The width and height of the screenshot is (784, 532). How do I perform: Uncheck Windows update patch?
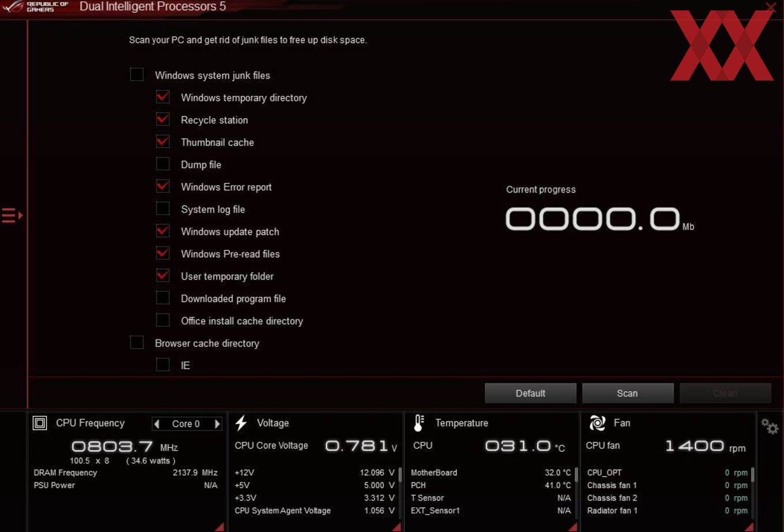[x=163, y=231]
